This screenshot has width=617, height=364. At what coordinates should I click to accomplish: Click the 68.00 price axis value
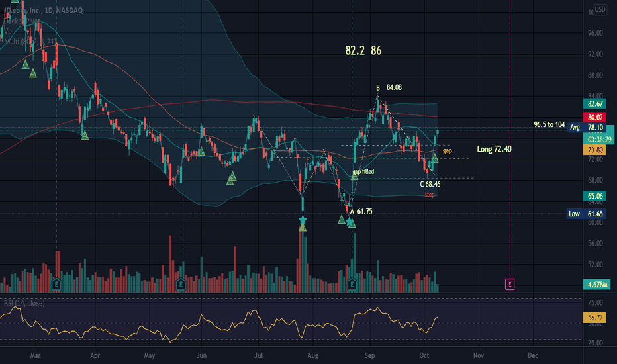point(595,180)
